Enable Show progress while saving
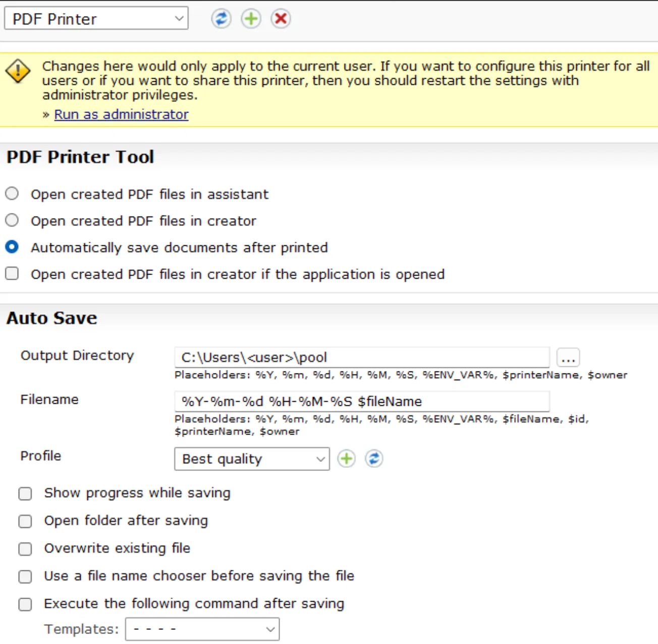 25,493
